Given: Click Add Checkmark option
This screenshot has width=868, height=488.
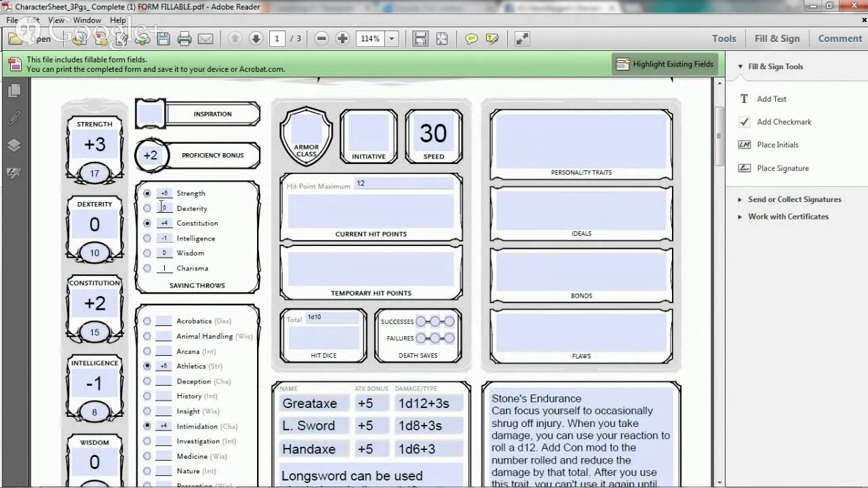Looking at the screenshot, I should tap(775, 122).
